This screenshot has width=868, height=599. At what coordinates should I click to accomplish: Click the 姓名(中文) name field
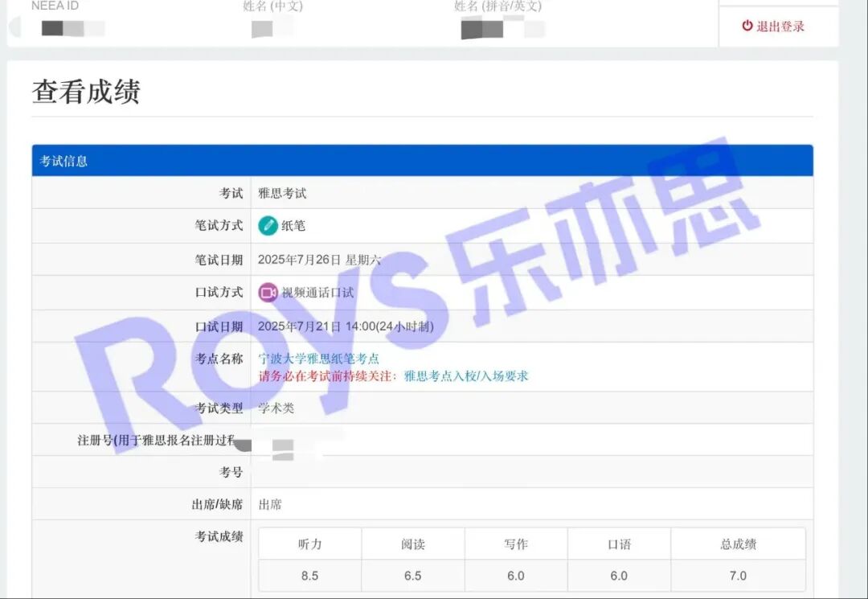[265, 31]
